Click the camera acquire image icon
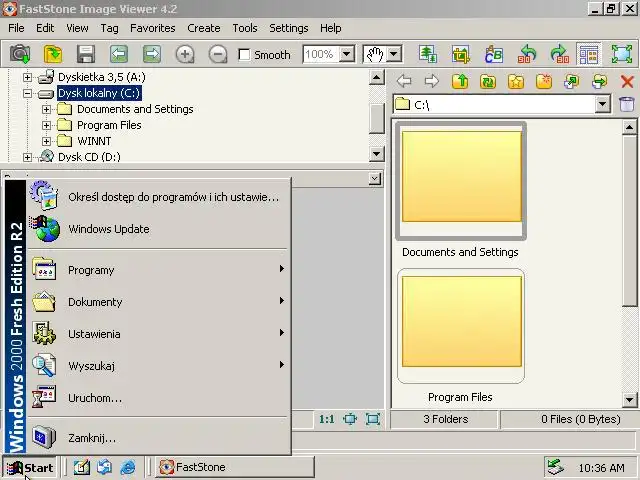 click(x=20, y=54)
